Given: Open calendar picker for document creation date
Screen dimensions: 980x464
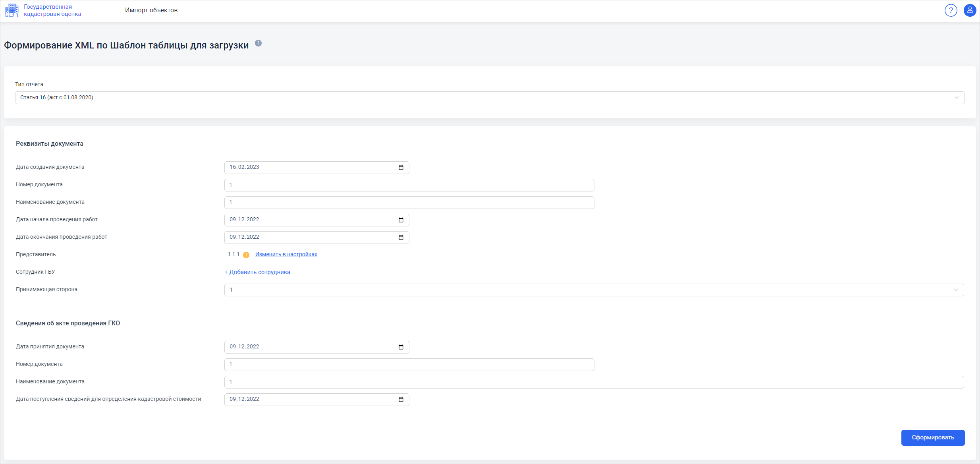Looking at the screenshot, I should pyautogui.click(x=401, y=168).
